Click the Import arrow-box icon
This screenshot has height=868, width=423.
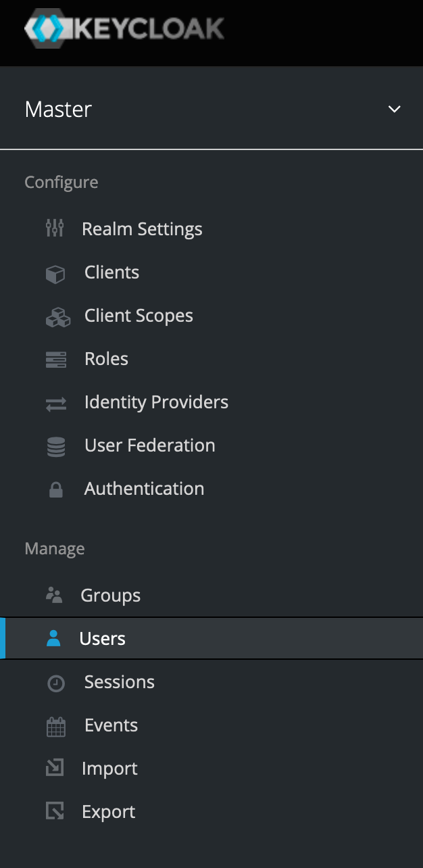click(x=55, y=768)
